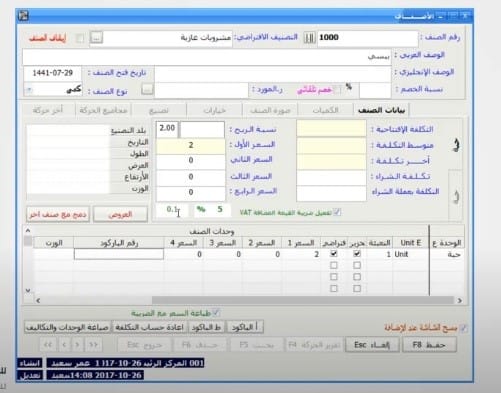Click the barcode icon beside item number
The width and height of the screenshot is (501, 393).
point(310,38)
